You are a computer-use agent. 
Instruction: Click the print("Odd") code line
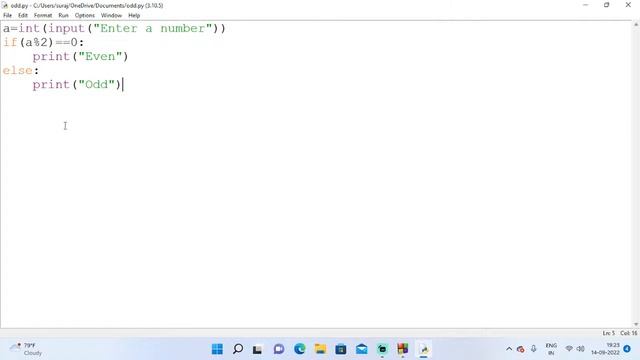[x=77, y=84]
